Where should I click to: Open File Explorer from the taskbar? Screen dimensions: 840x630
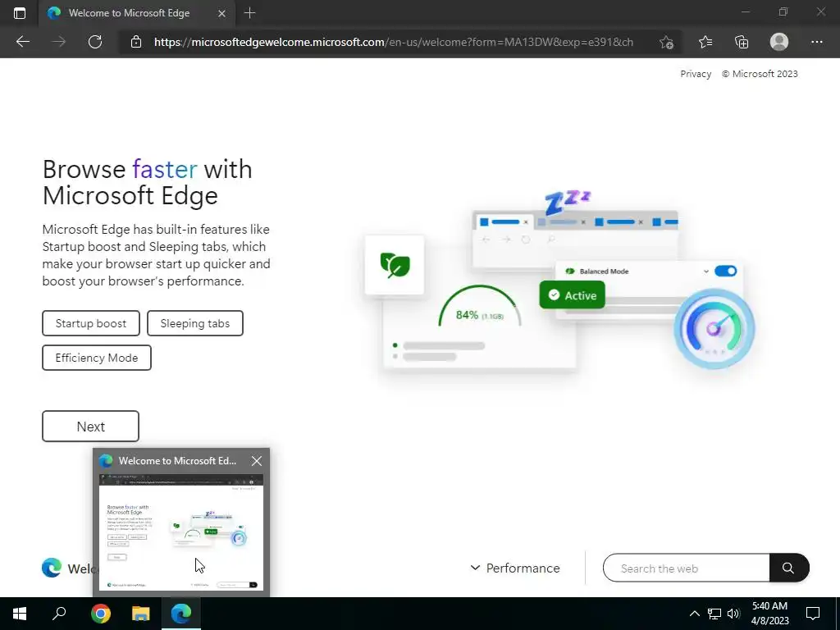coord(141,614)
